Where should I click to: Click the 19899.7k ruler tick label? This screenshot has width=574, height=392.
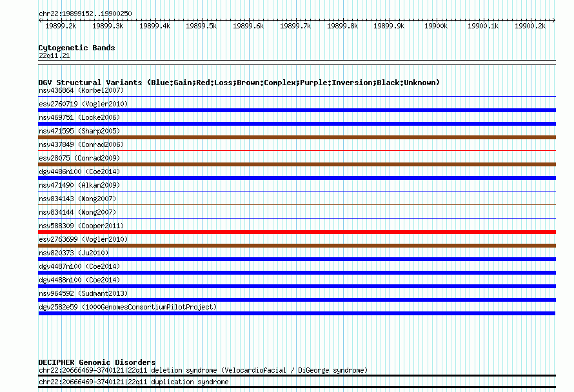pyautogui.click(x=295, y=26)
